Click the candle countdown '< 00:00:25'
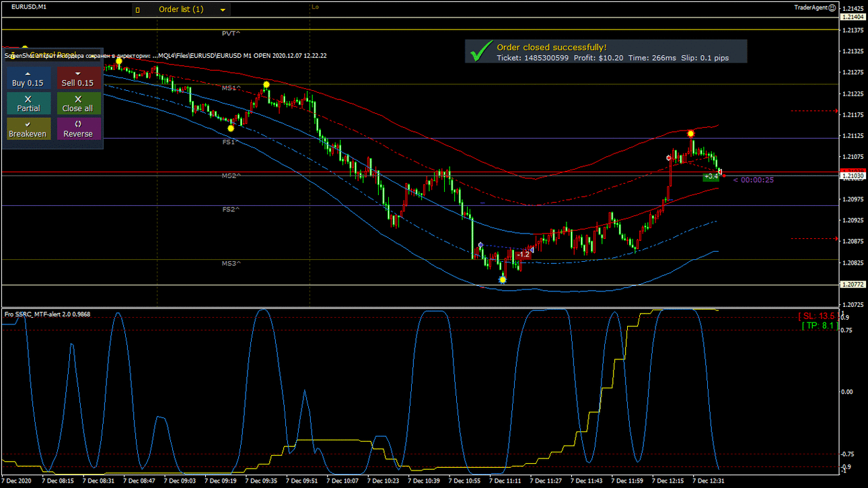 point(753,180)
